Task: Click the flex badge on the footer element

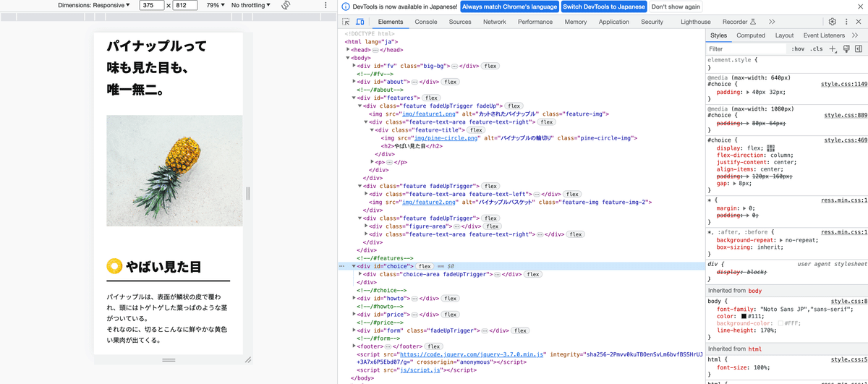Action: [433, 346]
